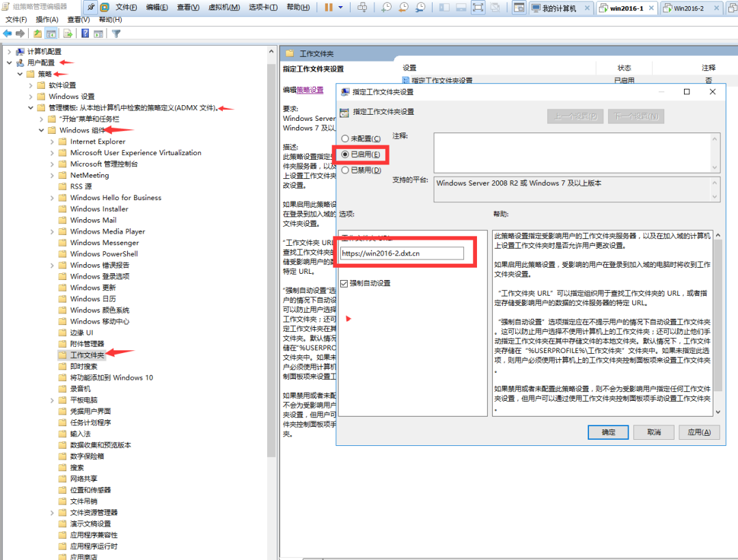Click the take snapshot clock icon
Image resolution: width=738 pixels, height=560 pixels.
386,7
